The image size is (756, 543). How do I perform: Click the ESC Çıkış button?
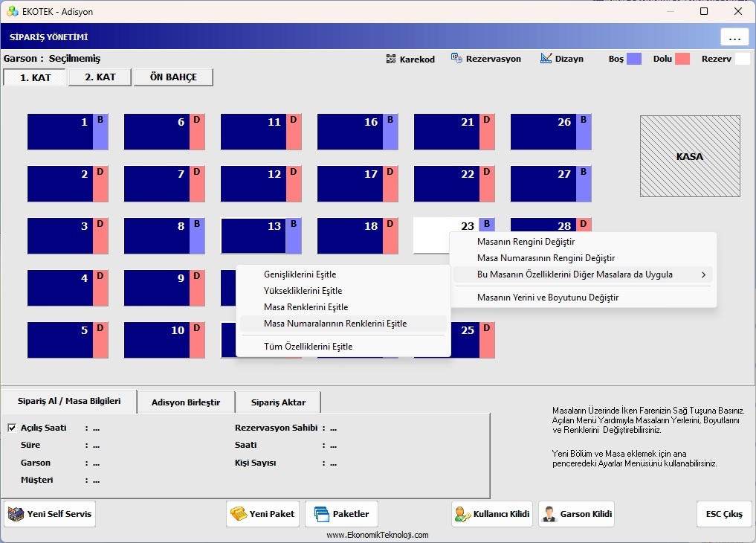coord(724,514)
